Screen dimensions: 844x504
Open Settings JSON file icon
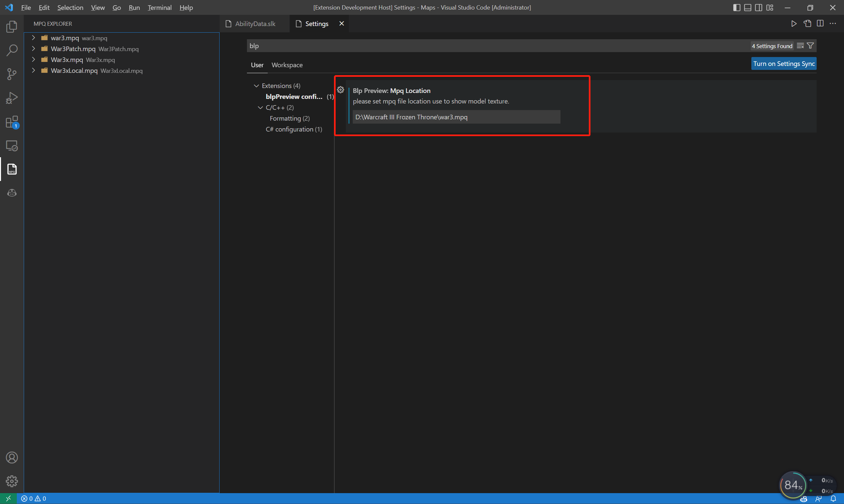[x=807, y=23]
